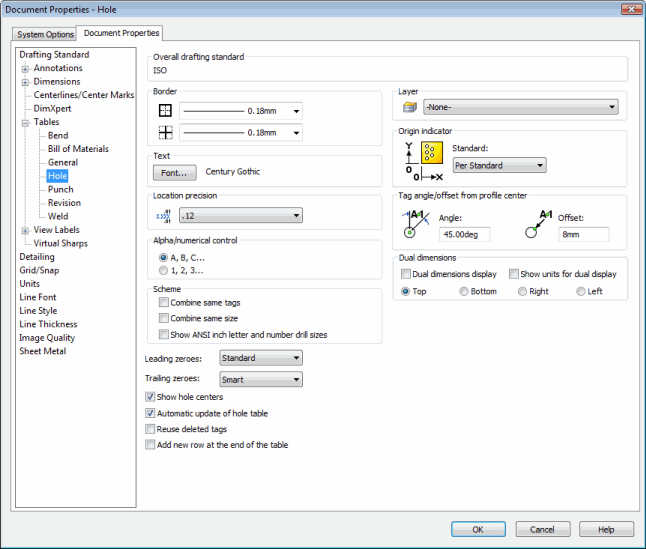Viewport: 646px width, 549px height.
Task: Open the Sheet Metal settings page
Action: tap(42, 351)
